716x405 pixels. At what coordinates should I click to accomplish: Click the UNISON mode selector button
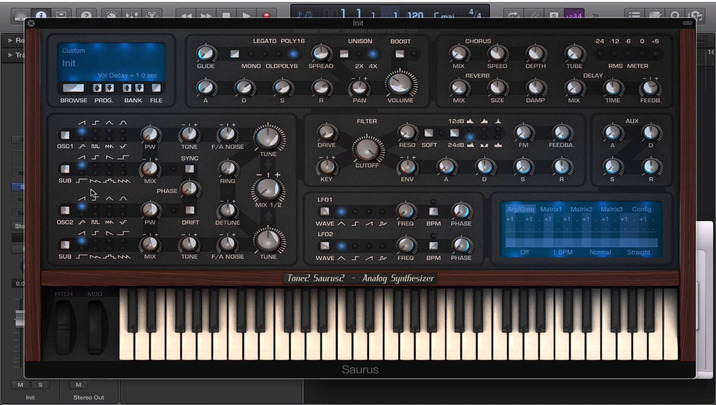pos(344,54)
